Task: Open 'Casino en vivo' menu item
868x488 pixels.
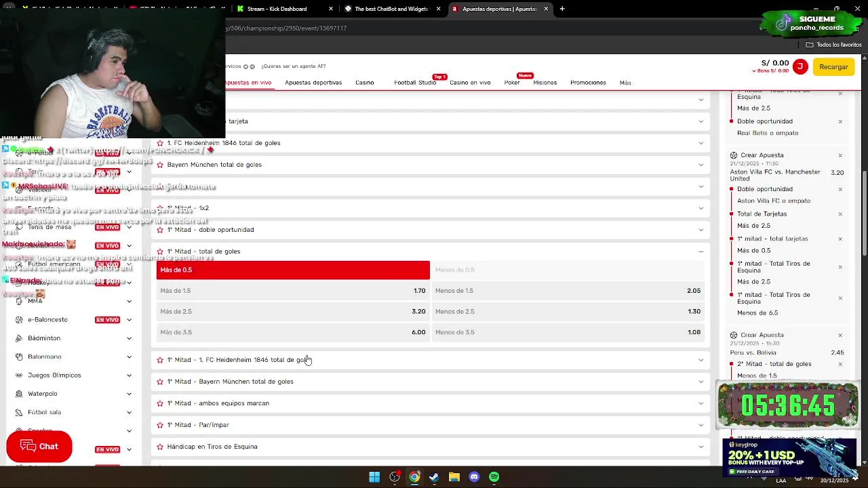Action: [x=470, y=83]
